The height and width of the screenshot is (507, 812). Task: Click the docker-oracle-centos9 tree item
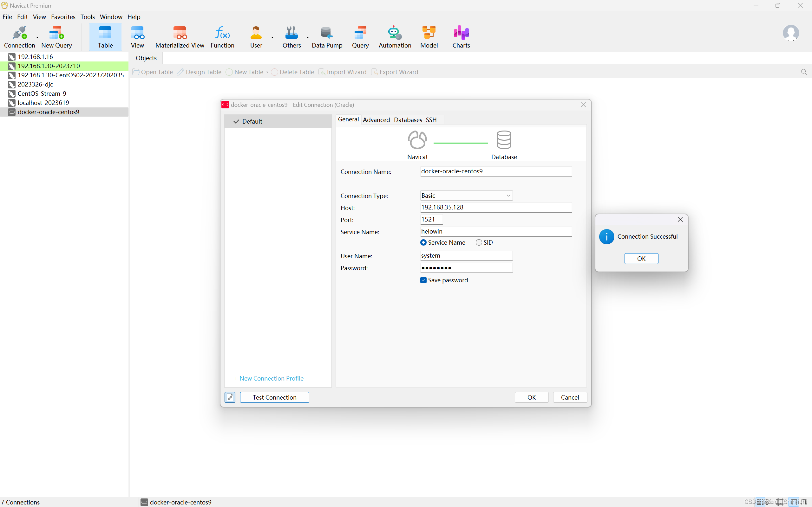[x=49, y=112]
